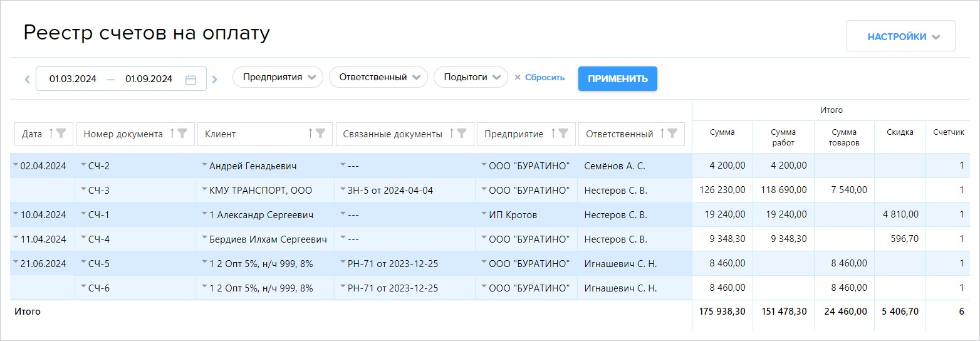Image resolution: width=980 pixels, height=341 pixels.
Task: Open filter icon in Ответственный column
Action: [x=672, y=134]
